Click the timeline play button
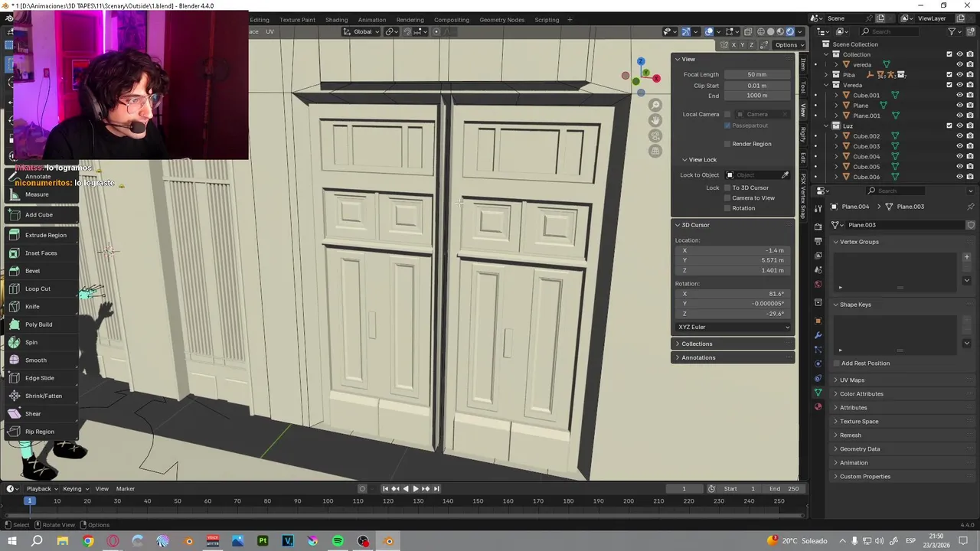 [x=415, y=489]
